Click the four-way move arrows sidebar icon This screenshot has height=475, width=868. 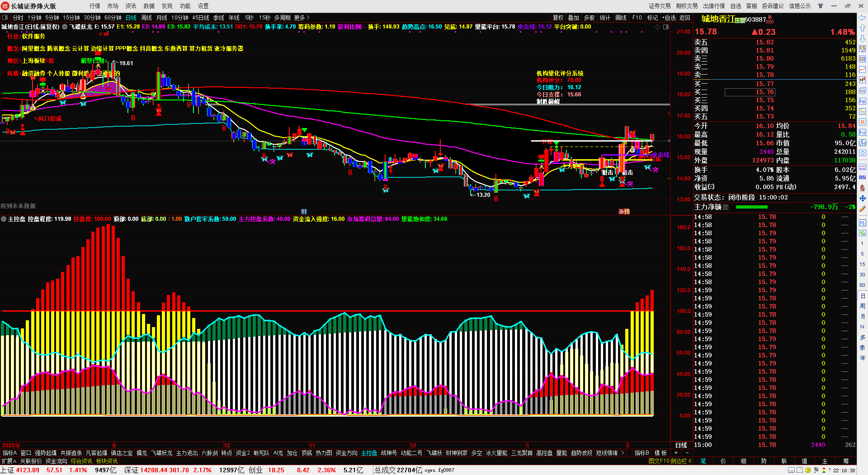[x=863, y=198]
